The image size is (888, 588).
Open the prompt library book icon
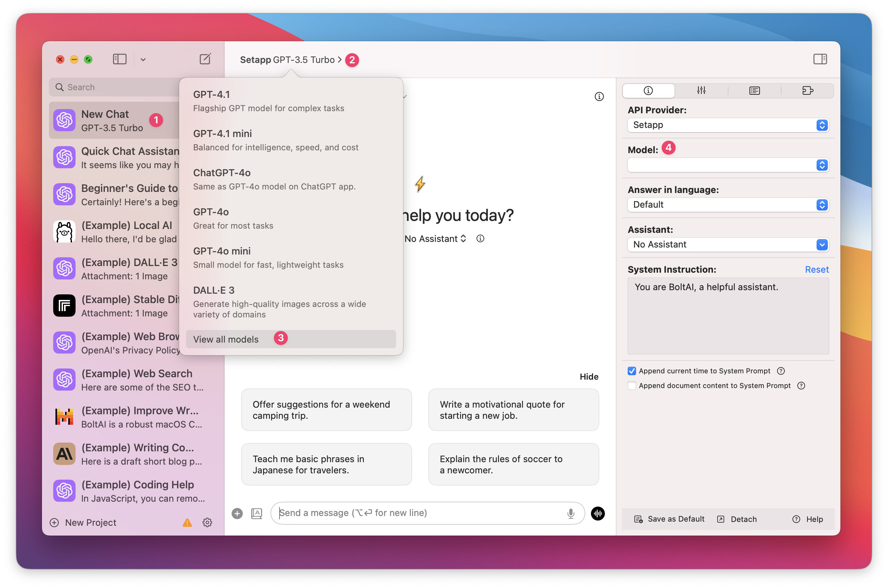pyautogui.click(x=754, y=91)
